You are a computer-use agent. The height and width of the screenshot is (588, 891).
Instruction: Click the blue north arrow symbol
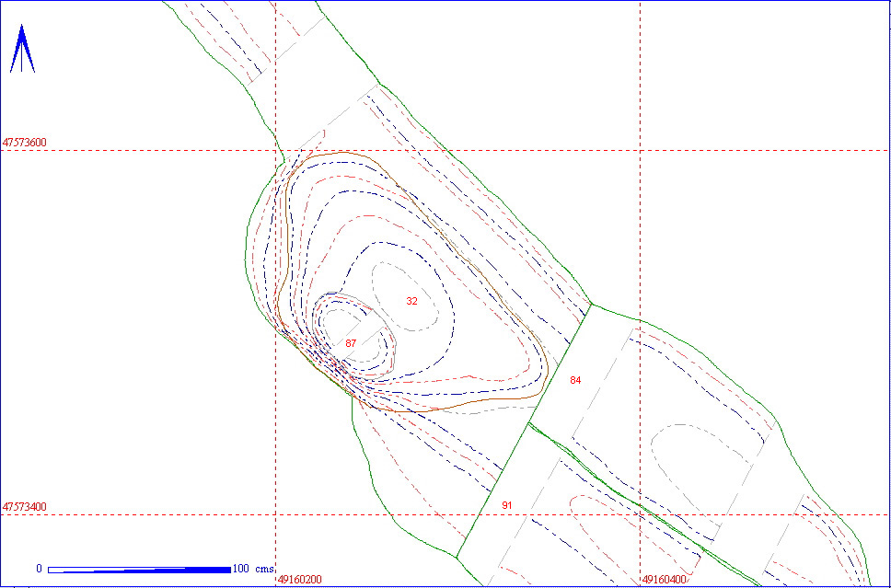[x=22, y=50]
